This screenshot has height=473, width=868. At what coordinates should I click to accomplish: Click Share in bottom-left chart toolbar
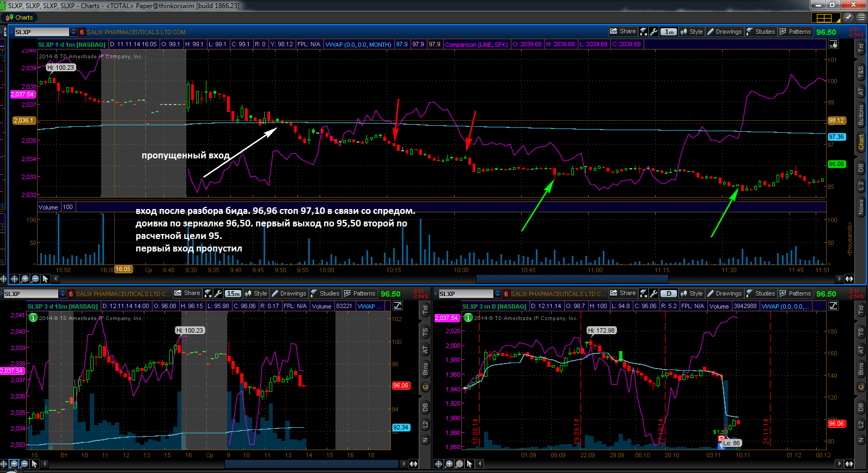click(x=187, y=293)
